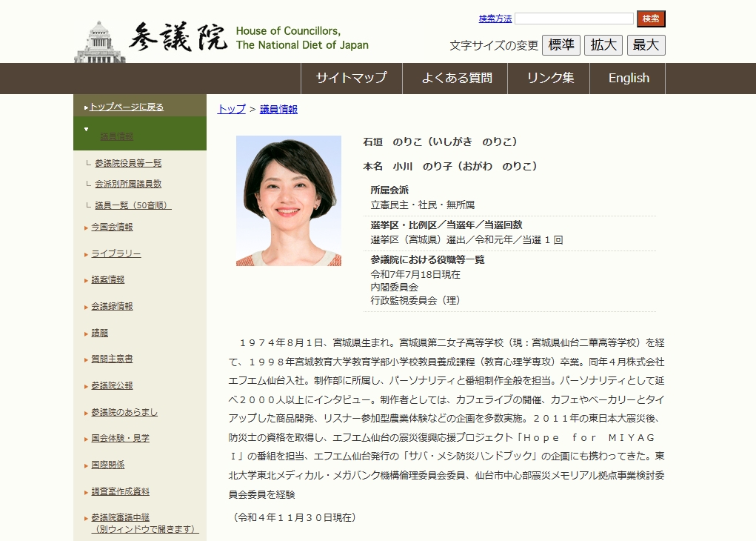Click 行政監視委員会（理） text

417,300
